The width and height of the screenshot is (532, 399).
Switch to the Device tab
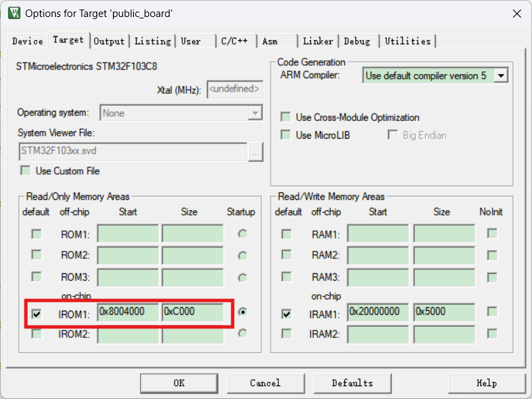(27, 41)
